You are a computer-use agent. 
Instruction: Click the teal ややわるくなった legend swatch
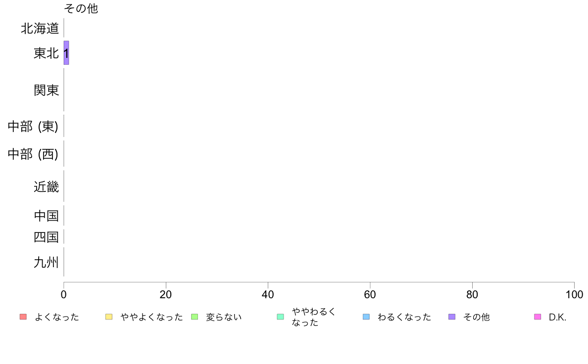pyautogui.click(x=280, y=317)
